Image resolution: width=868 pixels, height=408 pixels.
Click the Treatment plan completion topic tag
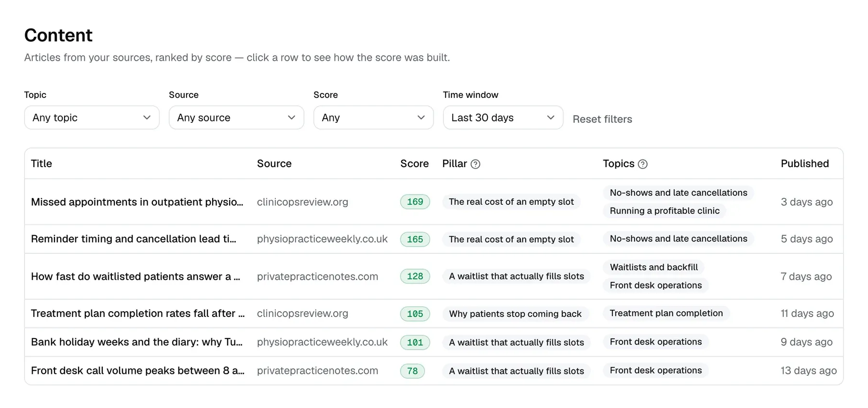click(x=666, y=314)
